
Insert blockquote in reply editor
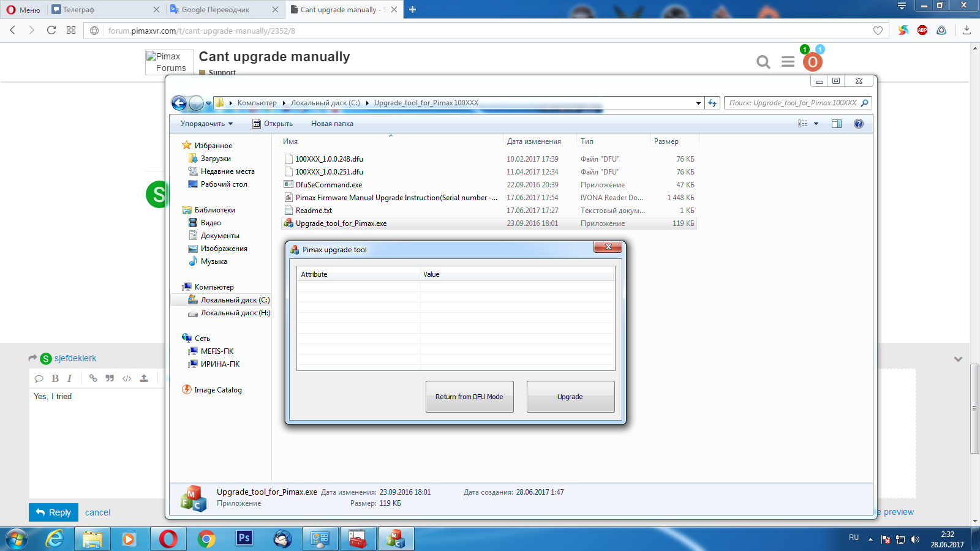pyautogui.click(x=110, y=378)
